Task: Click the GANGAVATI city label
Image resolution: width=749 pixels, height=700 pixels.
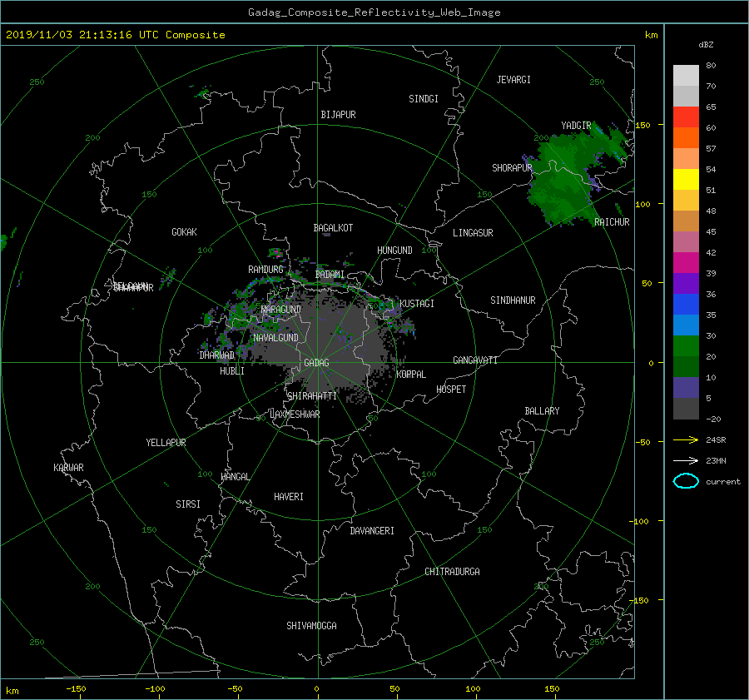Action: click(x=475, y=360)
